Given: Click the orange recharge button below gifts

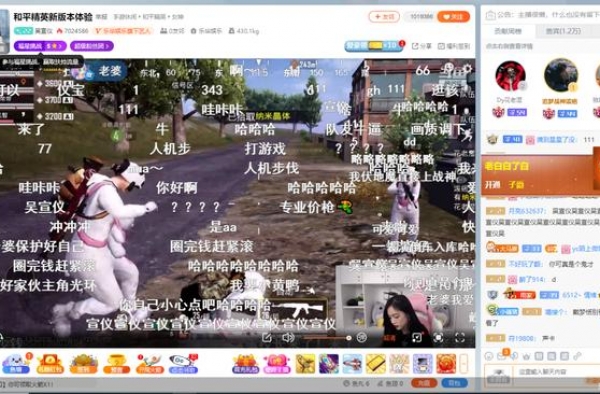Looking at the screenshot, I should click(x=424, y=383).
